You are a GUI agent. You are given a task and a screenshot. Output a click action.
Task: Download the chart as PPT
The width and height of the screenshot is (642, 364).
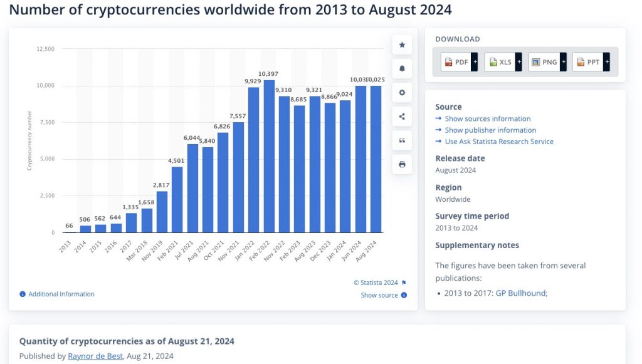(x=591, y=62)
